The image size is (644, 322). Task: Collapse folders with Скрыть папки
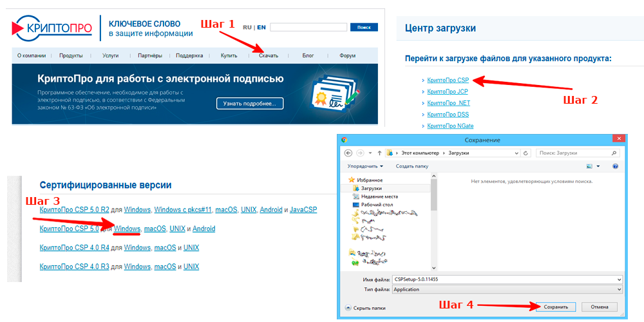(365, 308)
